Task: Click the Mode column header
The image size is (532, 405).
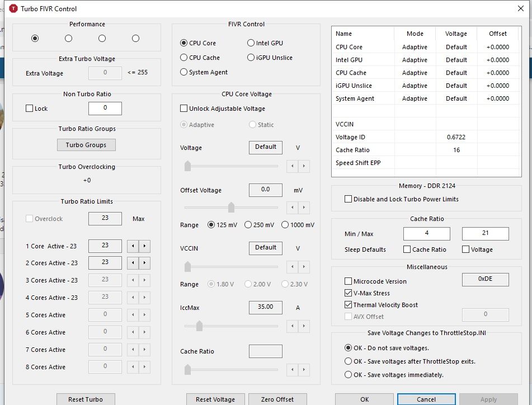Action: coord(415,34)
